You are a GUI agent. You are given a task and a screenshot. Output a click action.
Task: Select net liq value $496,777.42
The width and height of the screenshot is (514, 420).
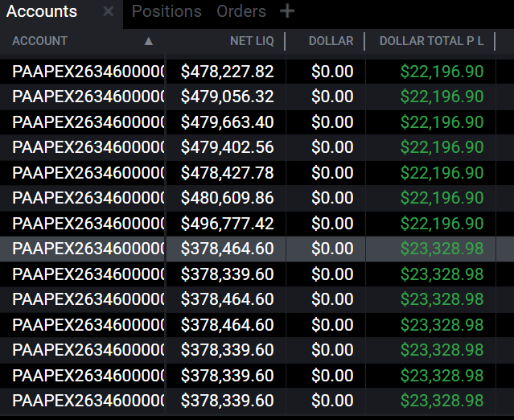coord(227,224)
